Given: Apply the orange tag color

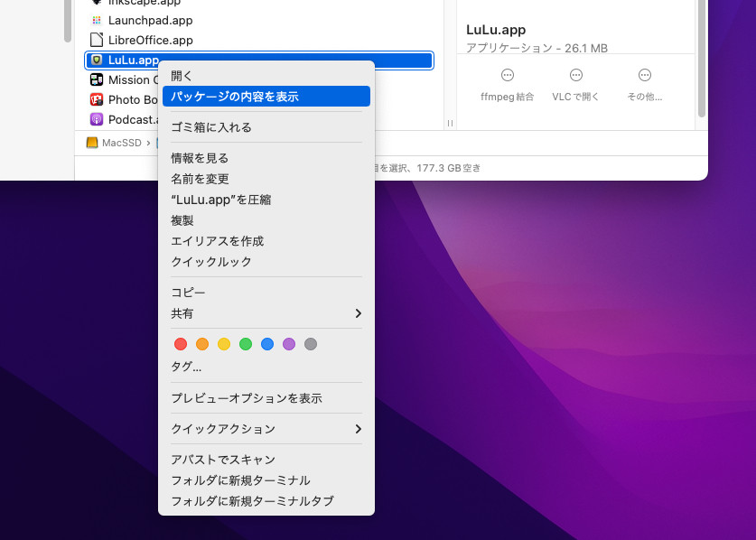Looking at the screenshot, I should click(x=202, y=344).
